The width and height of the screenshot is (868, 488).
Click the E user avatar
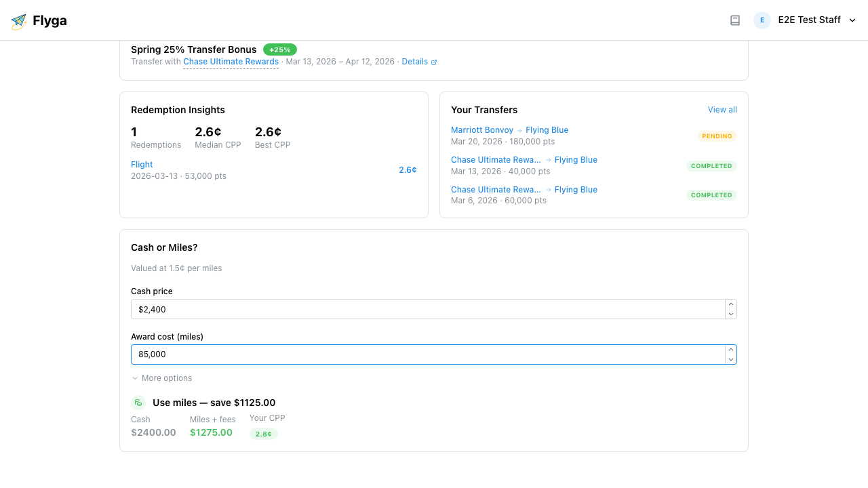(x=762, y=20)
